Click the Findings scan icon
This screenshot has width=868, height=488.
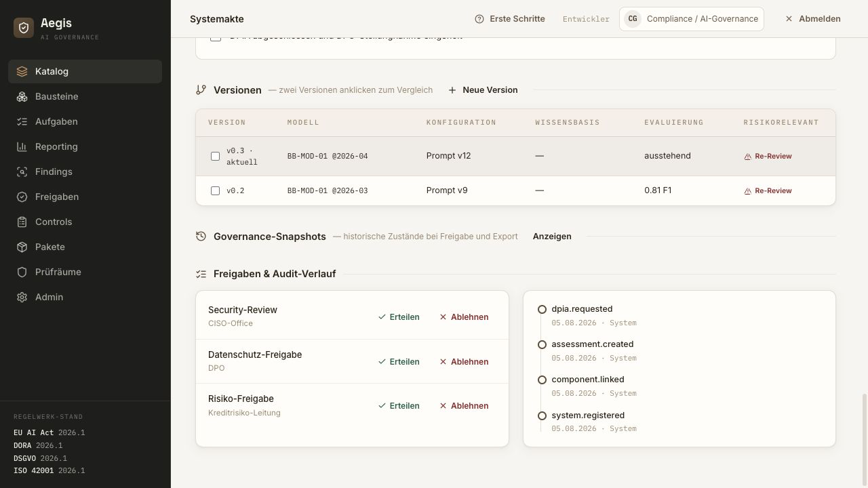(x=22, y=171)
